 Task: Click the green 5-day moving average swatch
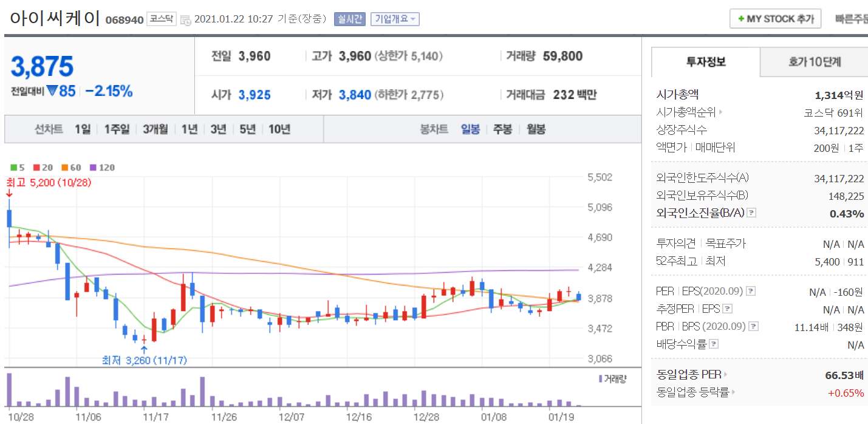14,167
